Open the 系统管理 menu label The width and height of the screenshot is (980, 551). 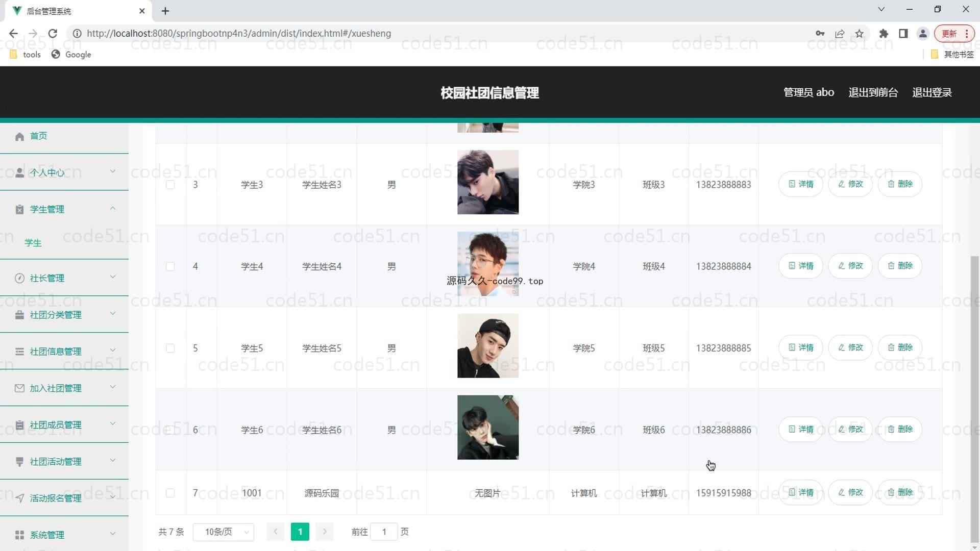47,535
